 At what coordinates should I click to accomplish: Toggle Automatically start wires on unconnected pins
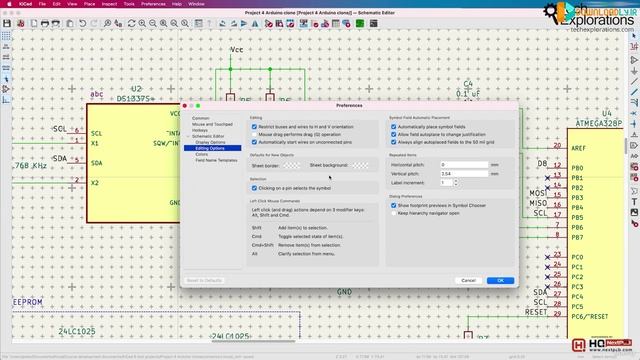(254, 142)
